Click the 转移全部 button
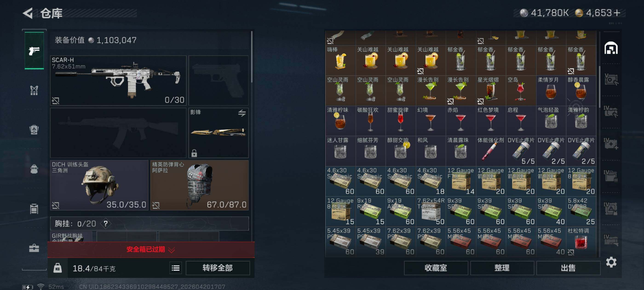Viewport: 644px width, 290px height. click(218, 268)
